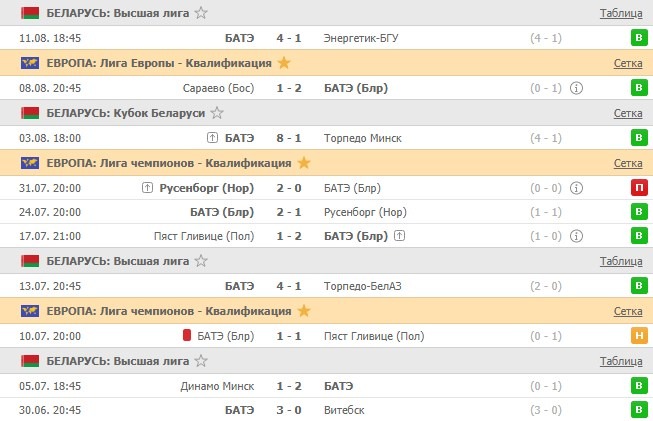This screenshot has height=421, width=653.
Task: Click advancement arrow icon next to Русенборг (Нор)
Action: pos(149,187)
